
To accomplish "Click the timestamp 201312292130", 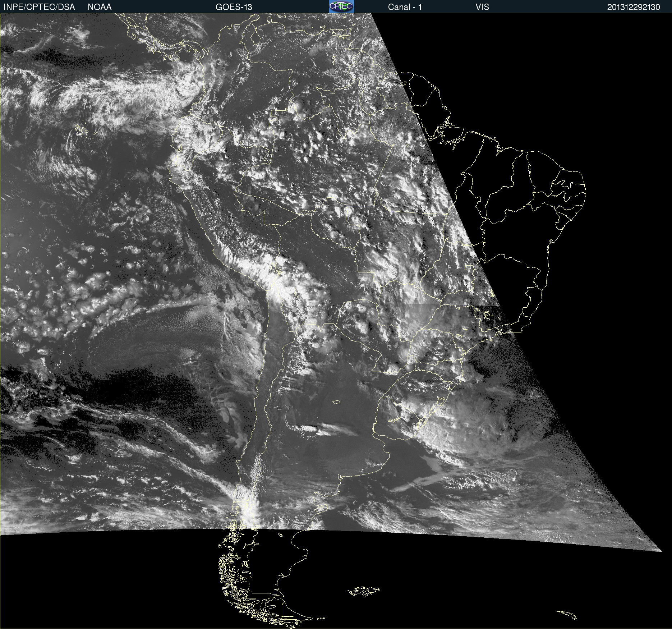I will pyautogui.click(x=634, y=7).
